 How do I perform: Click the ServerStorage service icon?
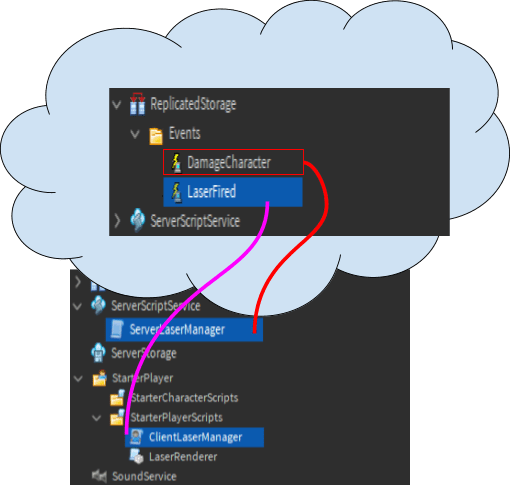[x=98, y=352]
